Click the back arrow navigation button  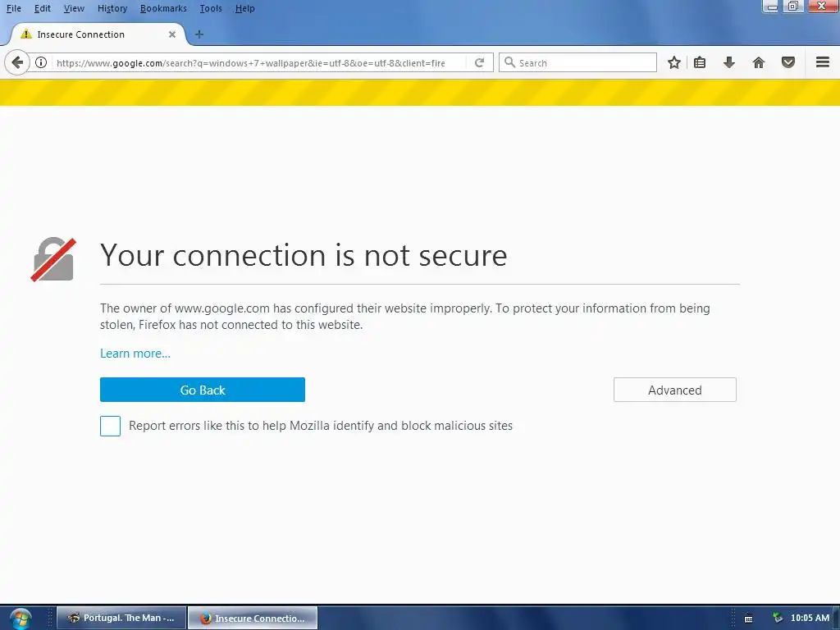click(16, 62)
